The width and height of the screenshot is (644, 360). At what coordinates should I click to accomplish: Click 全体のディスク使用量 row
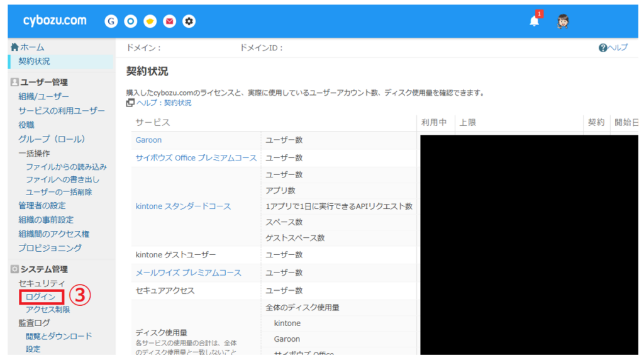303,307
